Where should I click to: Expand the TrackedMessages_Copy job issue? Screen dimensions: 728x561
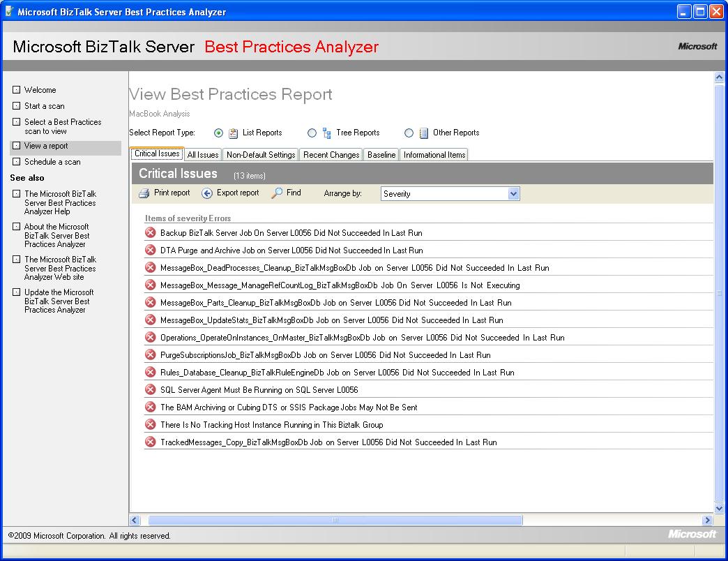pyautogui.click(x=328, y=442)
